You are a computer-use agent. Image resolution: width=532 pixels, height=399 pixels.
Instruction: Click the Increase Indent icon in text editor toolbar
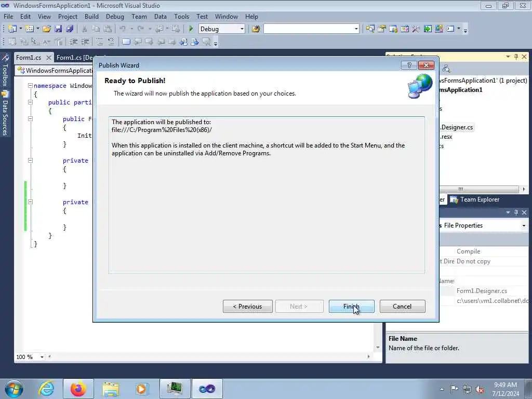click(x=85, y=42)
